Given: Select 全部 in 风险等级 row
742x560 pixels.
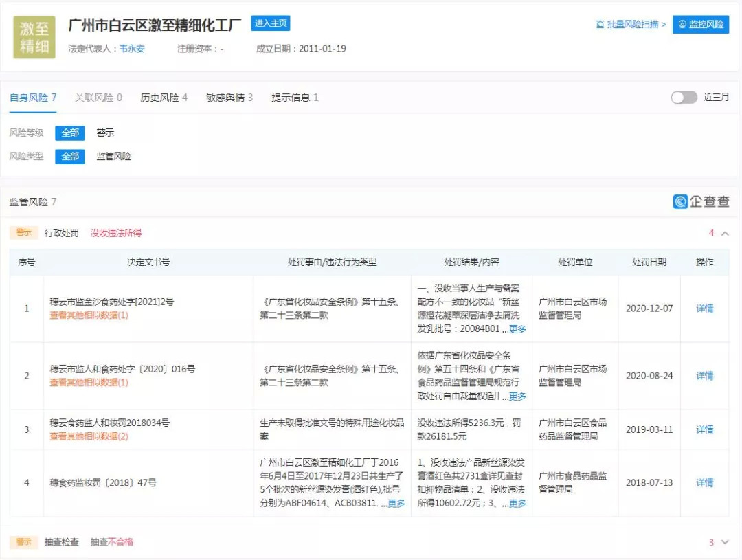Looking at the screenshot, I should click(70, 133).
